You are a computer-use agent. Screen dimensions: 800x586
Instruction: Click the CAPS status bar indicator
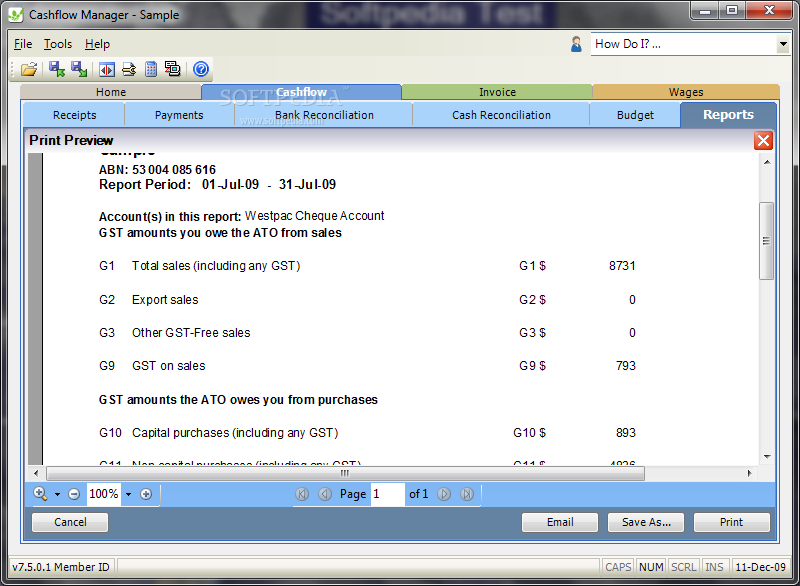pyautogui.click(x=618, y=567)
